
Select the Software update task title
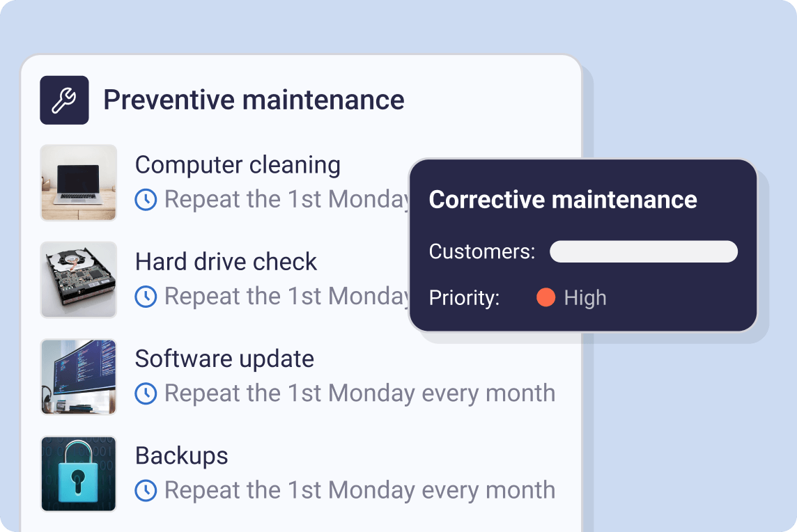click(224, 359)
